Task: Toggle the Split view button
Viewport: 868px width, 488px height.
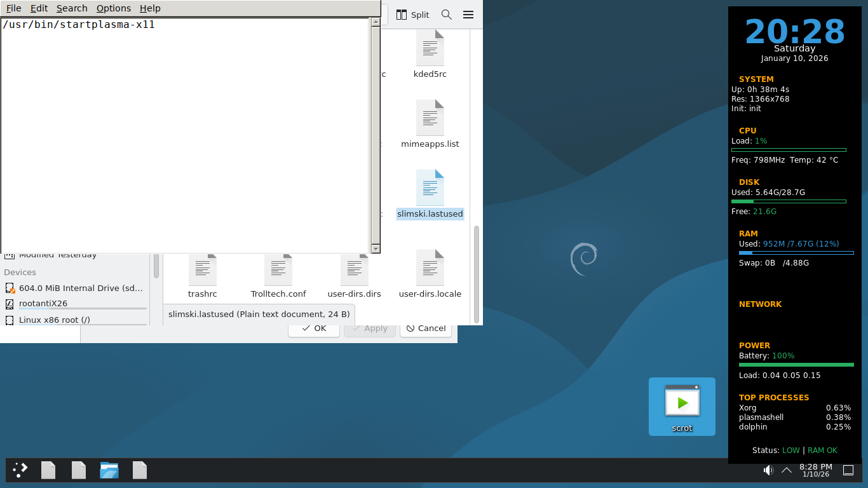Action: (413, 15)
